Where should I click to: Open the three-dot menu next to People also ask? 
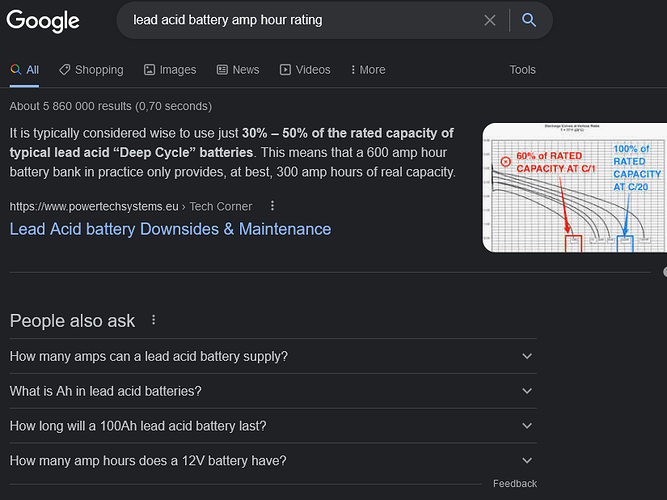coord(154,320)
